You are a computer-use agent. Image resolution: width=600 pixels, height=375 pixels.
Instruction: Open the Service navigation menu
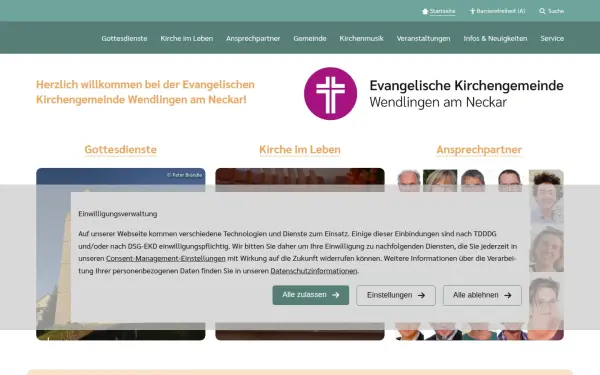tap(552, 38)
